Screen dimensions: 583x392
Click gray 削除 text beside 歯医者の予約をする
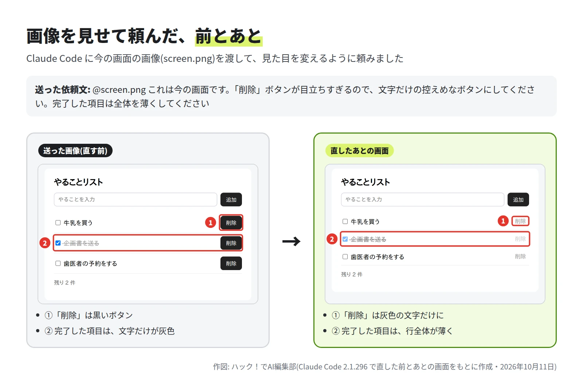[520, 257]
